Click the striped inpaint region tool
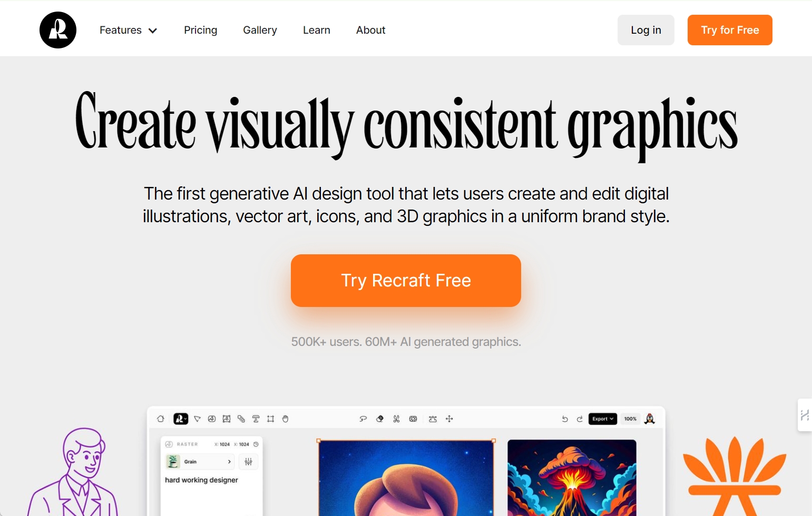Viewport: 812px width, 516px height. 413,419
